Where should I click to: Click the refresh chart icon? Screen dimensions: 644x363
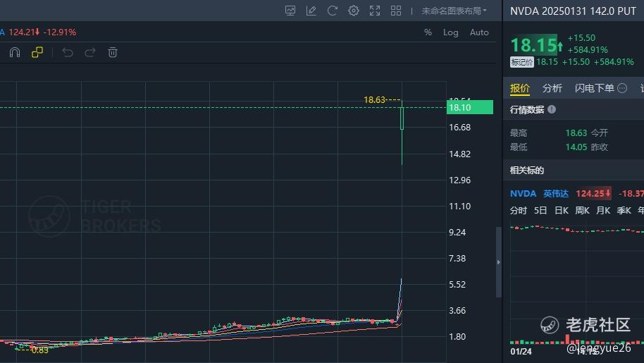tap(333, 11)
